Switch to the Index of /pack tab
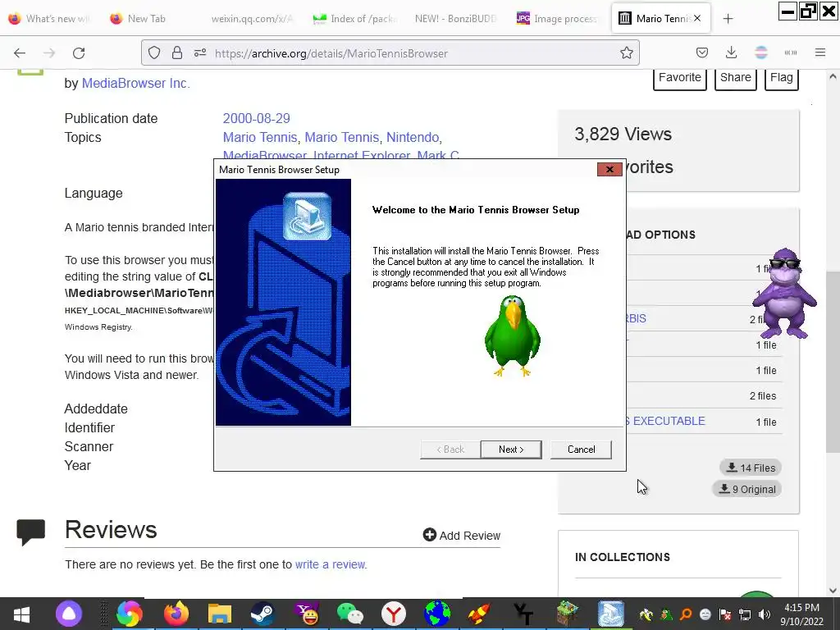Viewport: 840px width, 630px height. click(x=354, y=19)
